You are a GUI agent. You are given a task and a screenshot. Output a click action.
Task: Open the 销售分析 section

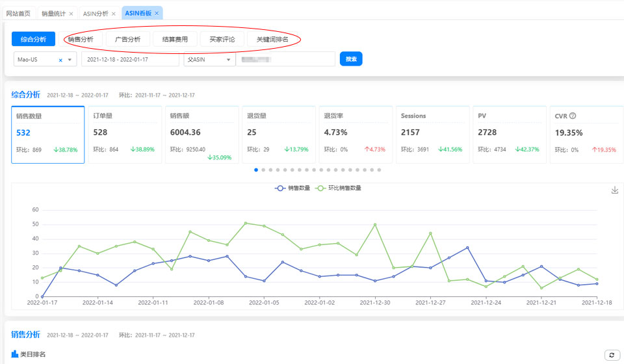click(x=81, y=39)
